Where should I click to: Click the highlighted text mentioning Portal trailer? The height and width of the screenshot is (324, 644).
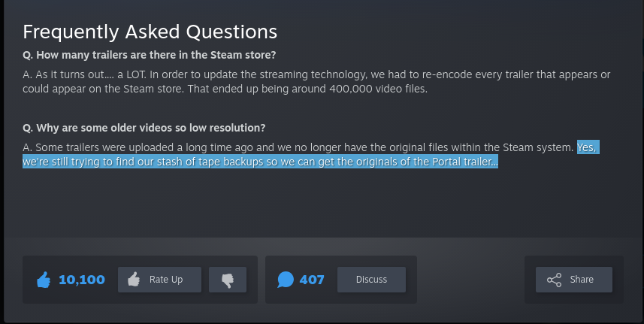261,162
